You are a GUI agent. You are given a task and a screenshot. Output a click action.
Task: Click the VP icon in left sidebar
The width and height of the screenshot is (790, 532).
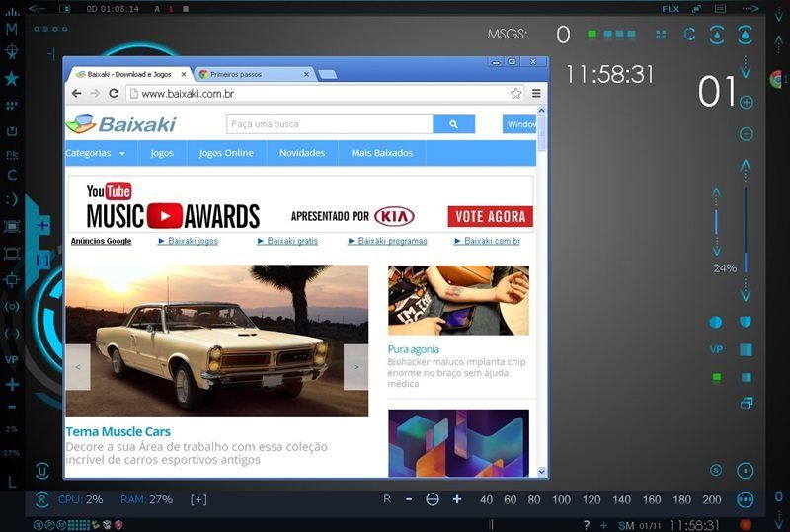12,359
